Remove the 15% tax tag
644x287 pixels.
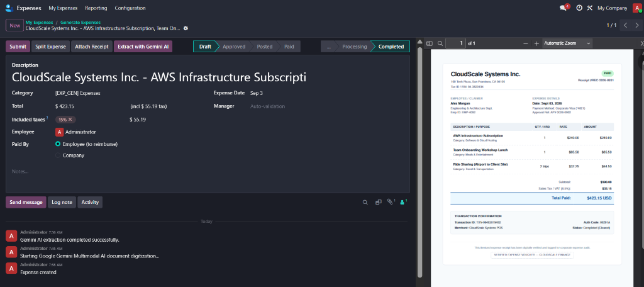70,120
